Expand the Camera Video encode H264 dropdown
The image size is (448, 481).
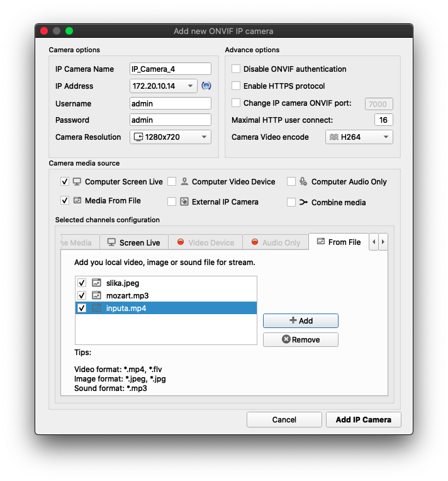pyautogui.click(x=359, y=137)
